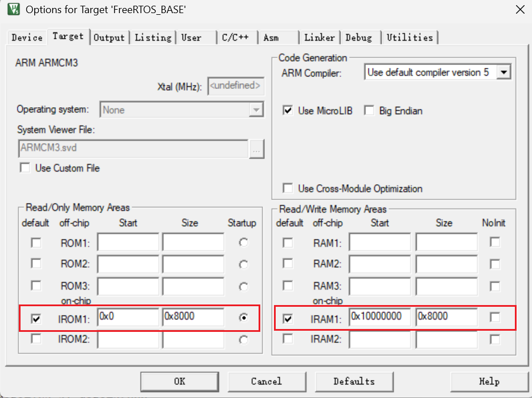The image size is (532, 398).
Task: Check the ROM3 default checkbox
Action: (36, 286)
